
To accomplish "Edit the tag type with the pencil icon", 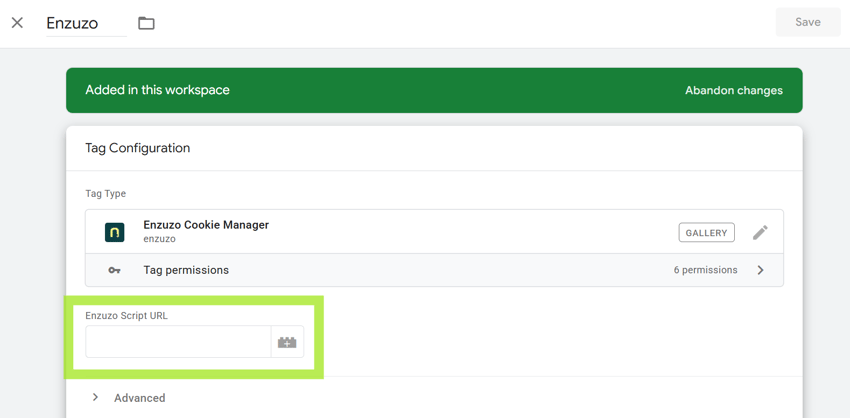I will tap(760, 233).
